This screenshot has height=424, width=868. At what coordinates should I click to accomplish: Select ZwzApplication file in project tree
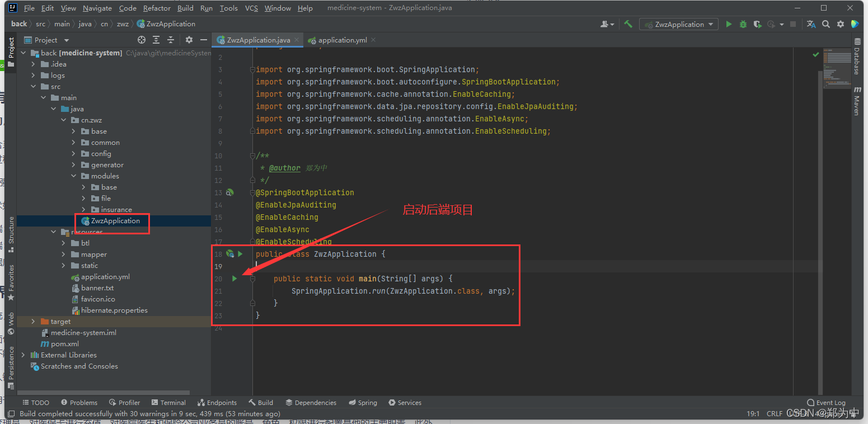coord(114,221)
